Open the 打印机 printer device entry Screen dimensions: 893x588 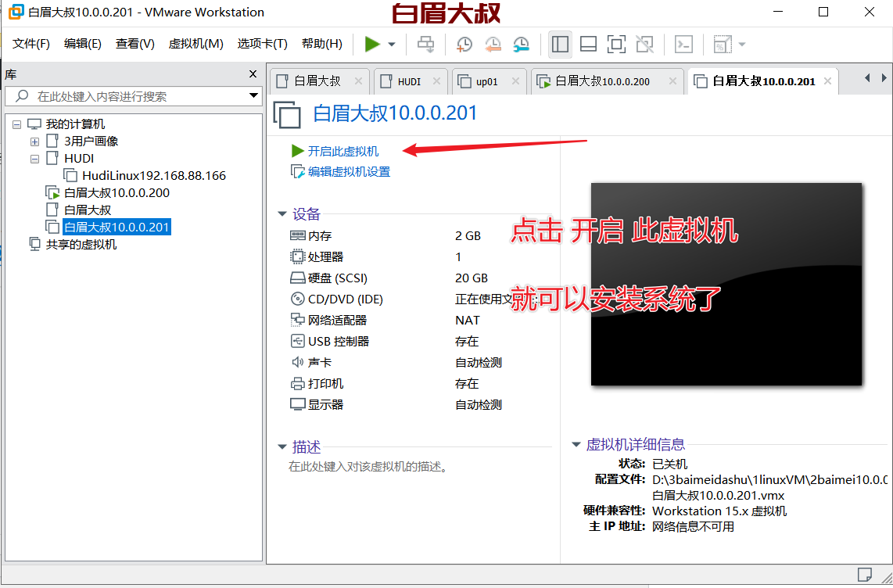point(317,384)
